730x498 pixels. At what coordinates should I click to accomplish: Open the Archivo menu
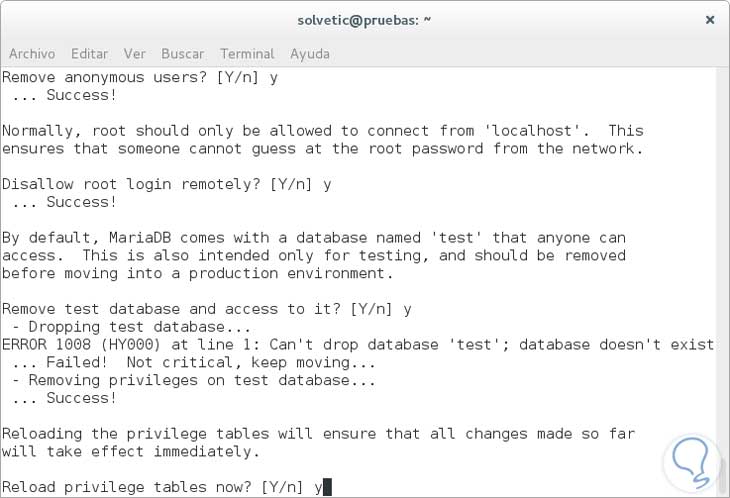(30, 53)
